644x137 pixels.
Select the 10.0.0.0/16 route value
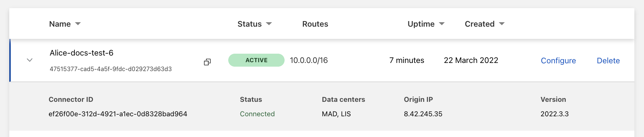click(309, 60)
